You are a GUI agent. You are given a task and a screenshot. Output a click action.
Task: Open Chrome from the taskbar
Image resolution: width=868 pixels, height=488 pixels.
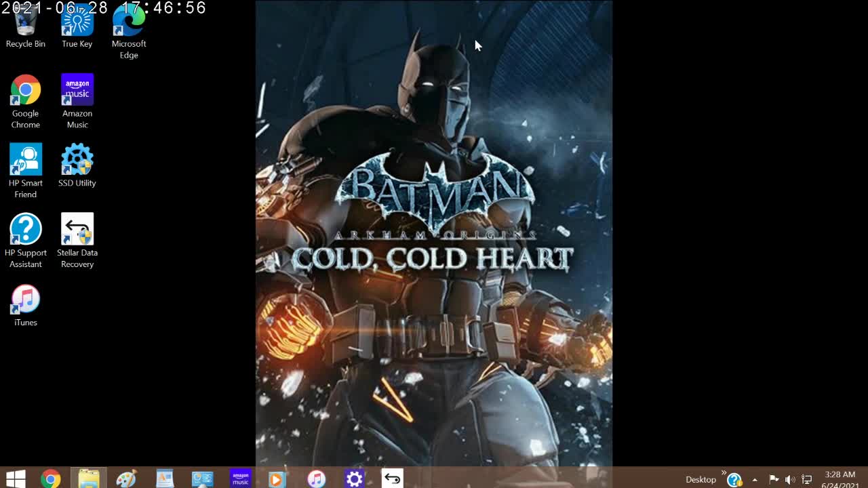click(x=50, y=479)
